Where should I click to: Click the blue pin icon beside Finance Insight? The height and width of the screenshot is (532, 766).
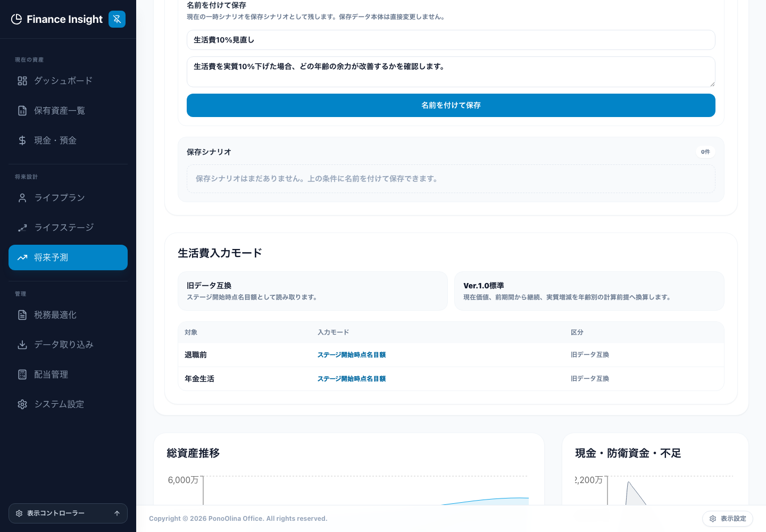pyautogui.click(x=117, y=19)
